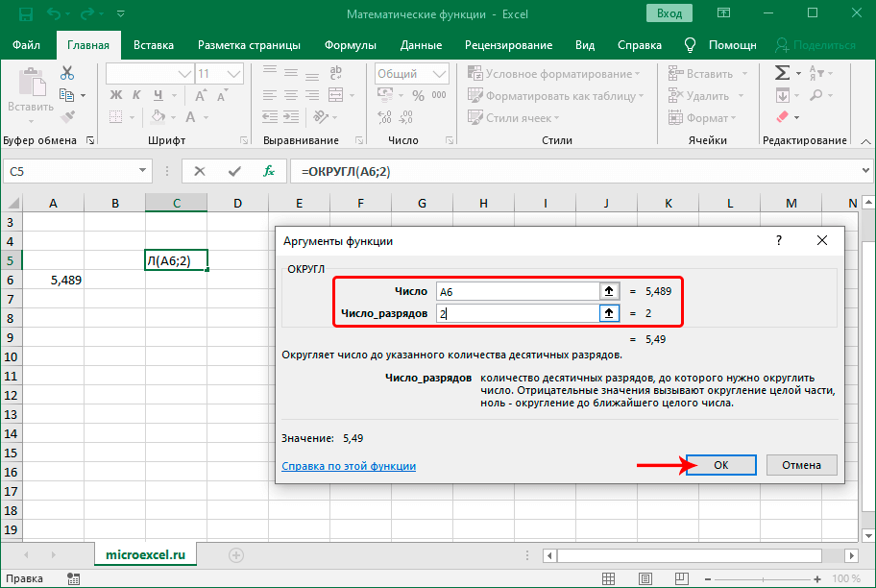The image size is (876, 588).
Task: Cancel formula entry in formula bar
Action: 200,171
